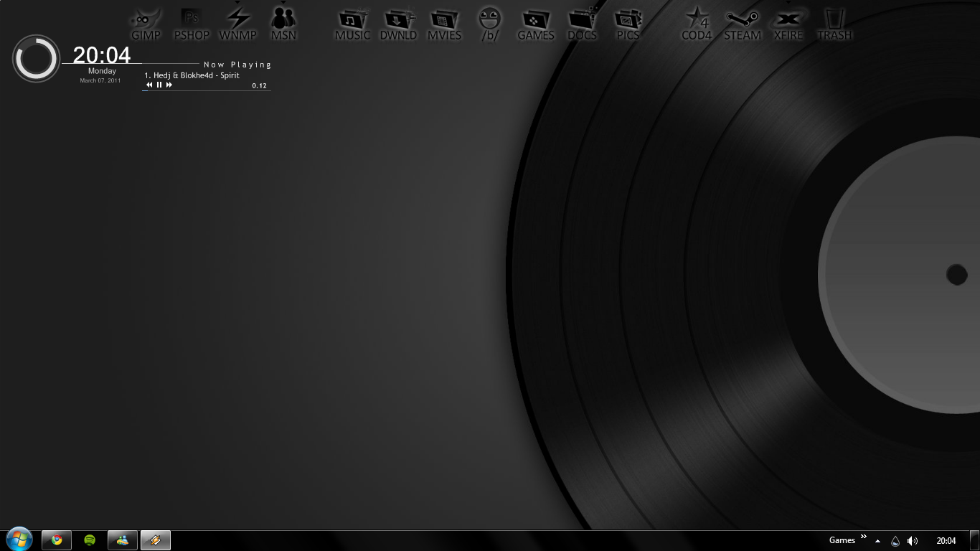Skip to next track in Now Playing
Viewport: 980px width, 551px height.
click(x=169, y=85)
